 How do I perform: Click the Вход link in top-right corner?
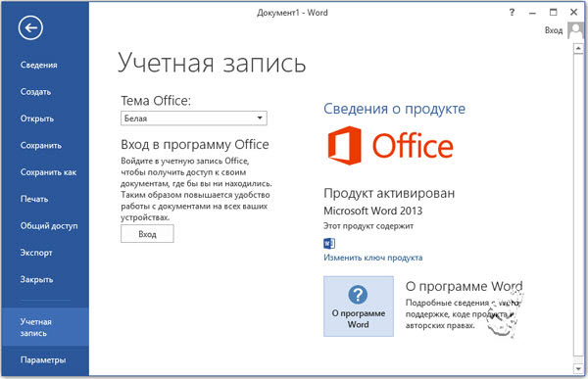coord(554,30)
